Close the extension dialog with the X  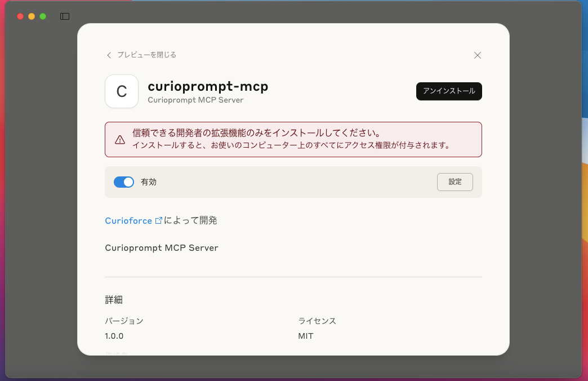(478, 55)
